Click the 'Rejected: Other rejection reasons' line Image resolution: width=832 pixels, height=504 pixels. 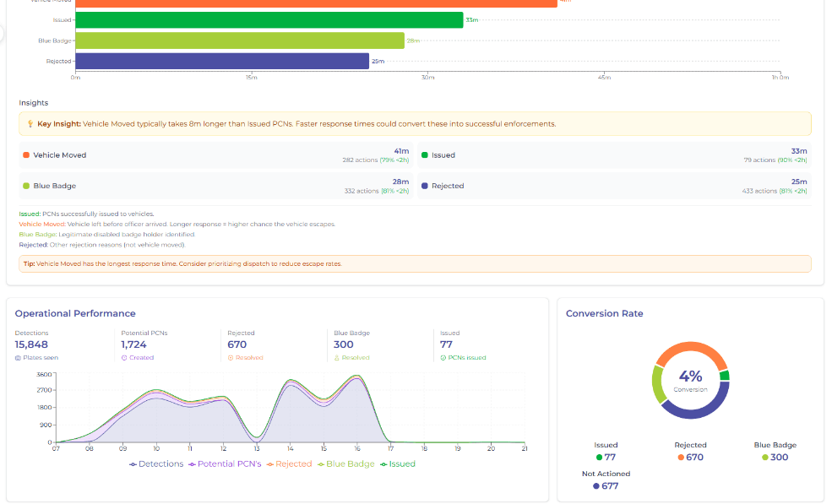[102, 245]
